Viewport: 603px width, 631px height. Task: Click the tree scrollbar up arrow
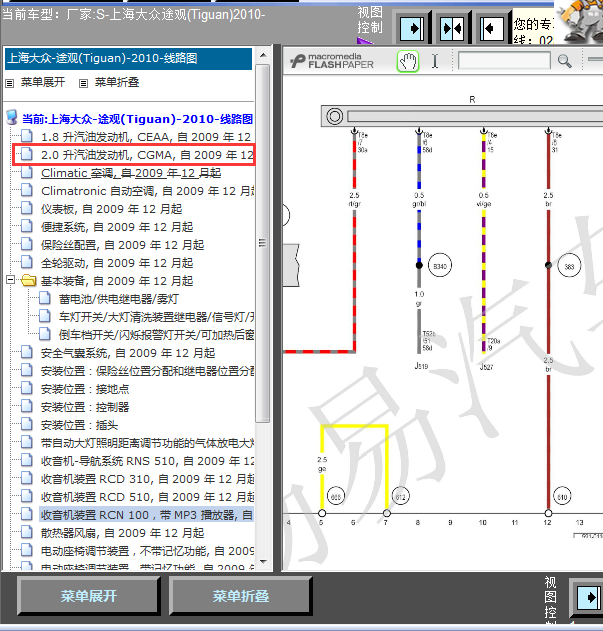[x=263, y=55]
